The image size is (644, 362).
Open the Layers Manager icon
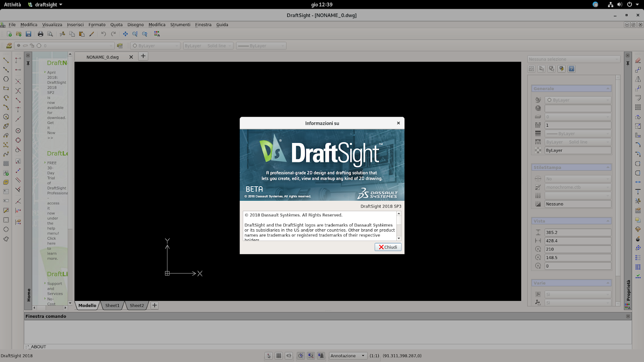point(9,46)
